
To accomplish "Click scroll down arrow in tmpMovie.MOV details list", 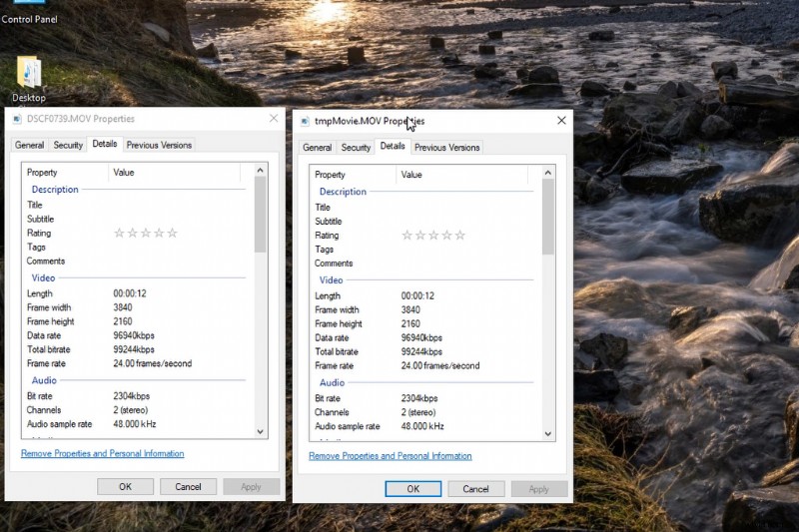I will (548, 434).
